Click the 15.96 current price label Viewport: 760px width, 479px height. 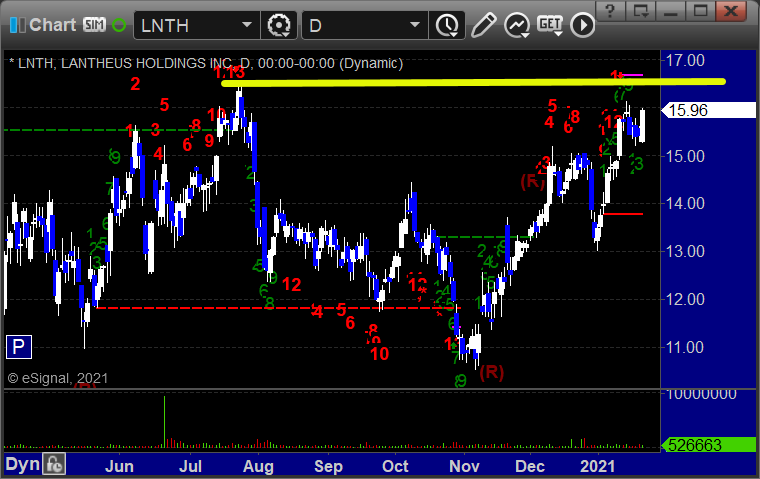tap(709, 110)
